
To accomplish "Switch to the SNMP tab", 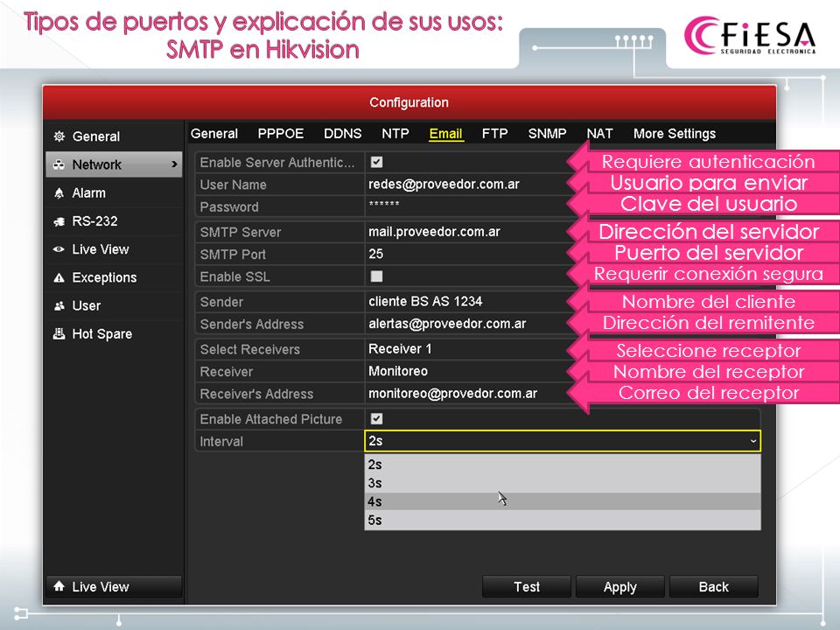I will pyautogui.click(x=548, y=133).
